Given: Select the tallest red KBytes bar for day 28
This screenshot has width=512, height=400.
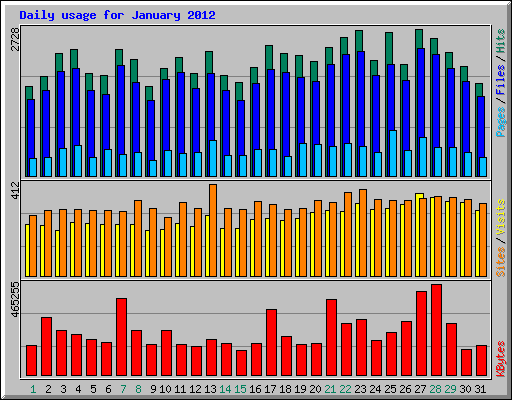Looking at the screenshot, I should 436,330.
